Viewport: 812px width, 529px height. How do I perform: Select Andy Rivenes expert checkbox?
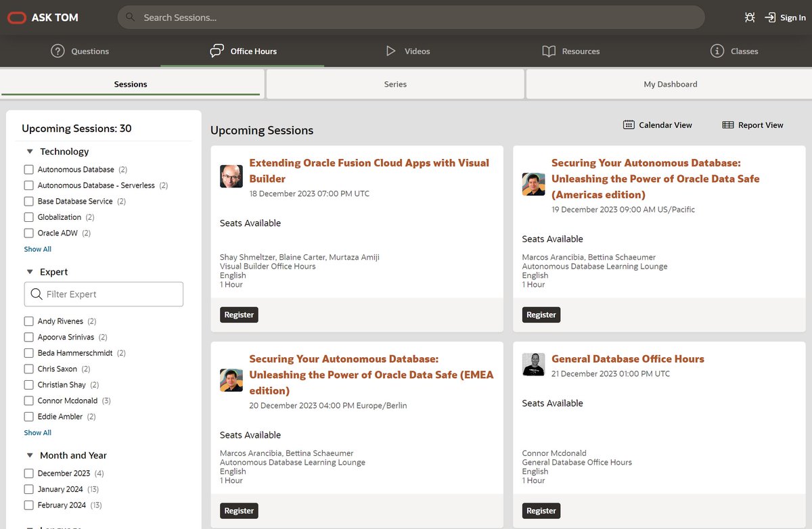click(28, 321)
